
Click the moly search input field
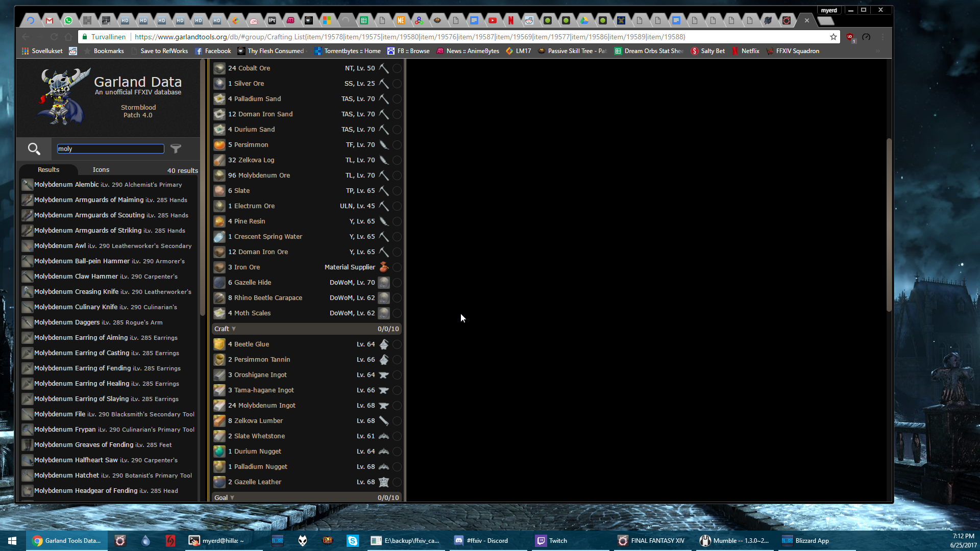coord(110,148)
